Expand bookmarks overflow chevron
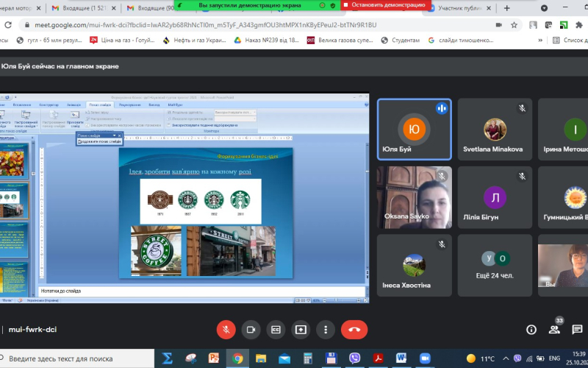 click(540, 40)
